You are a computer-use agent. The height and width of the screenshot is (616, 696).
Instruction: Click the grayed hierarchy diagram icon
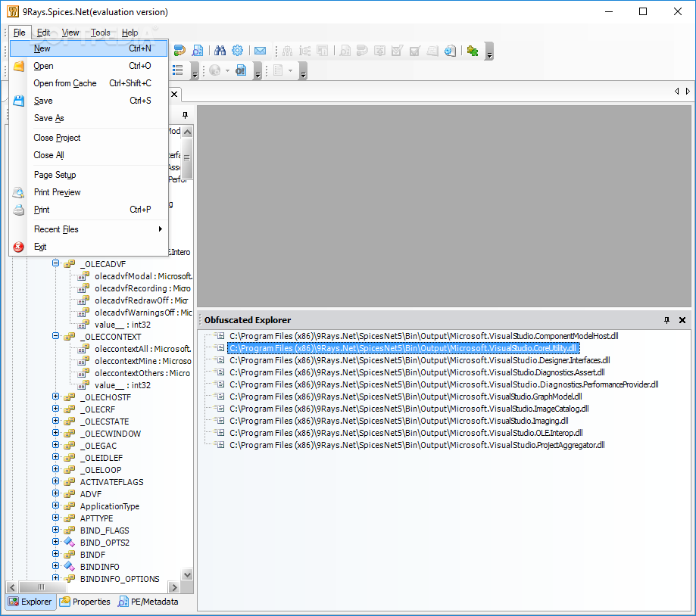coord(287,51)
